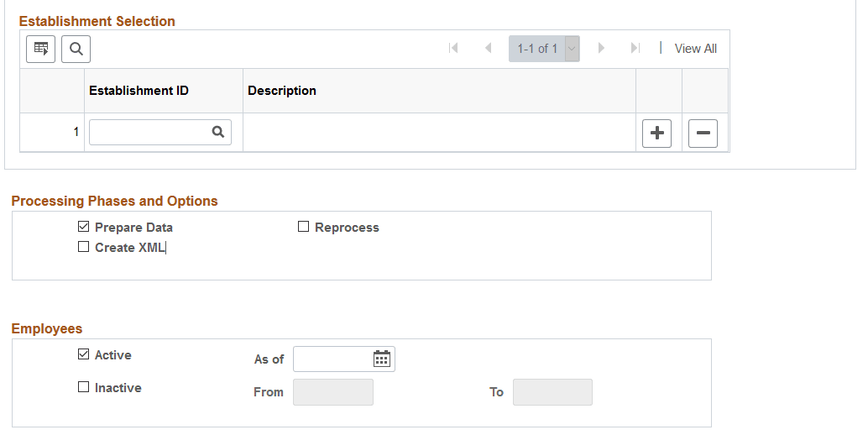
Task: Open the As of calendar picker
Action: [382, 359]
